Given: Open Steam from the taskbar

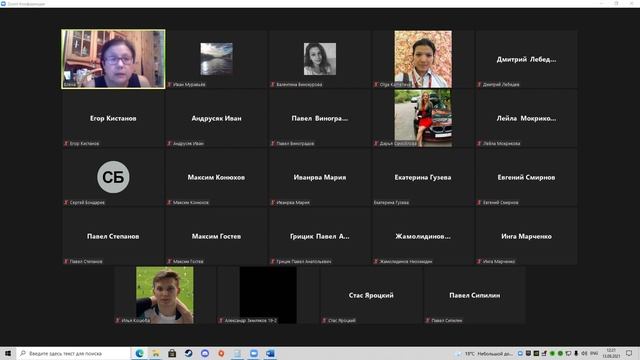Looking at the screenshot, I should point(188,353).
